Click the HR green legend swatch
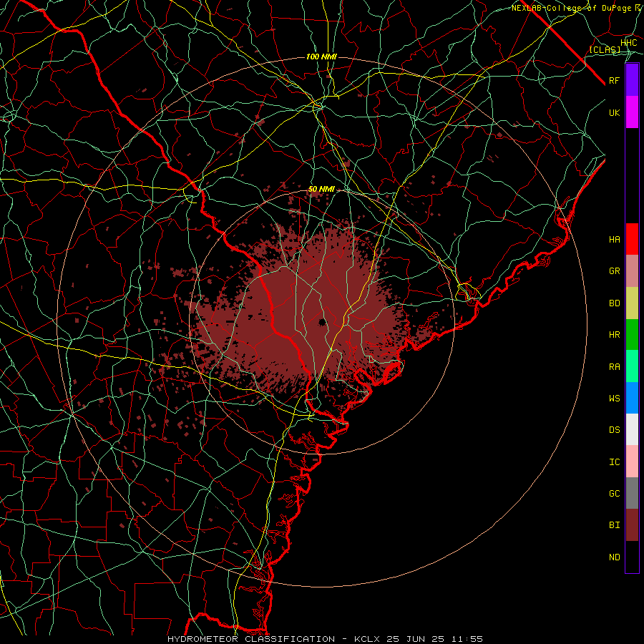Viewport: 644px width, 644px height. coord(632,334)
